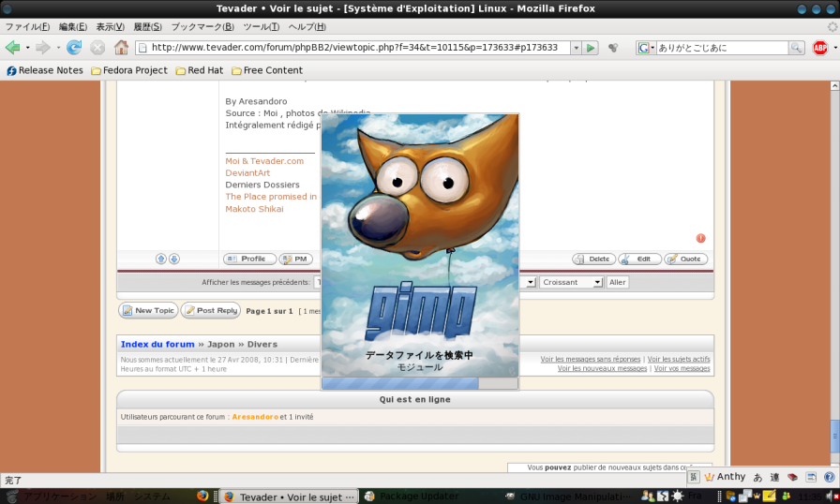Click the Delete post button
This screenshot has width=840, height=504.
pos(593,259)
